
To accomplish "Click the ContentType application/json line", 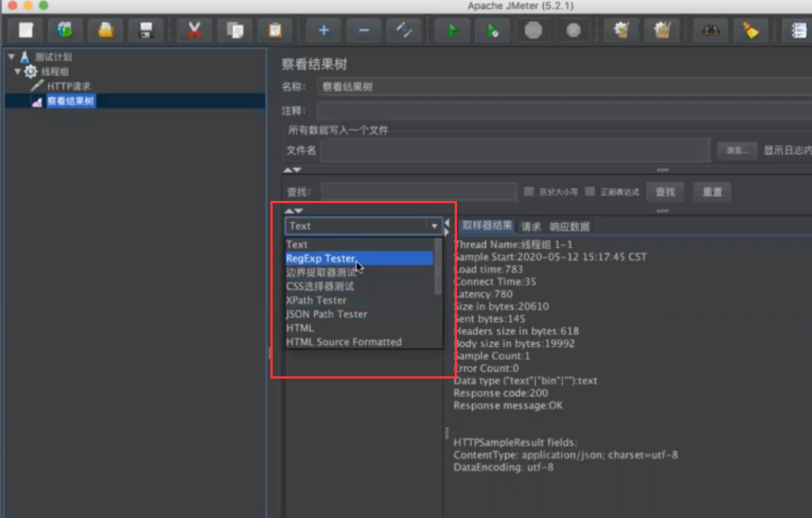I will coord(566,455).
